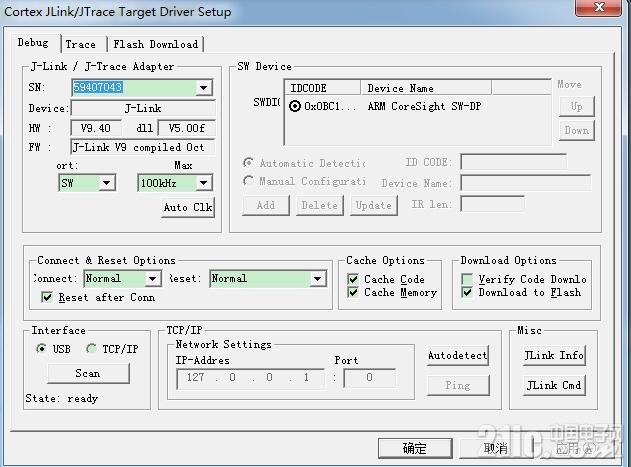631x467 pixels.
Task: Select the TCP/IP interface radio button
Action: [x=91, y=348]
